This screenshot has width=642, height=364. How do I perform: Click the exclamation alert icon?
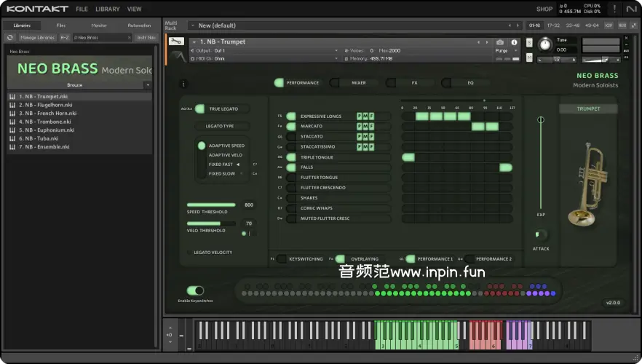point(614,9)
